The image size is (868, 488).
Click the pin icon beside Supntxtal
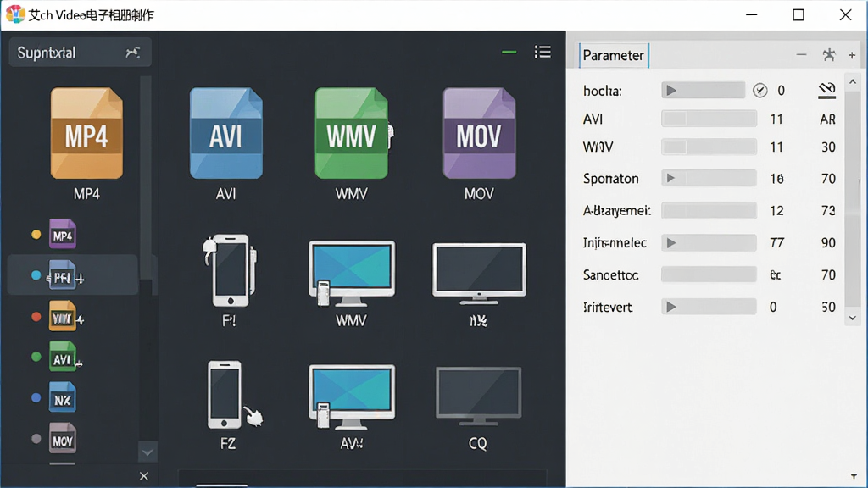pyautogui.click(x=132, y=53)
